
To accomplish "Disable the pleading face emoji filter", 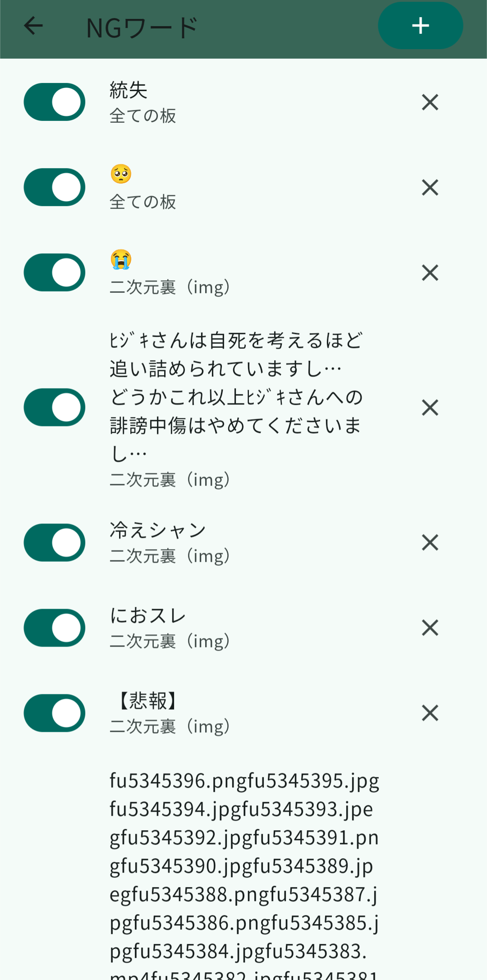I will pyautogui.click(x=55, y=188).
